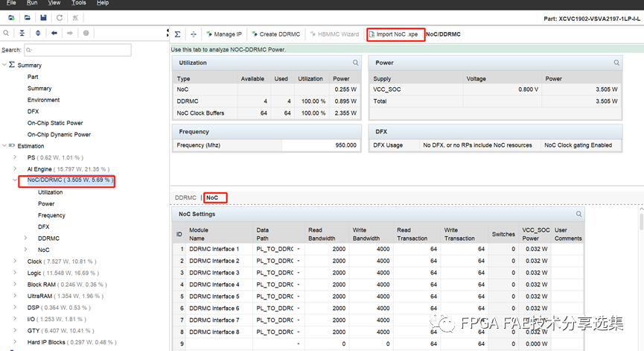Click the Manage IP button
The image size is (644, 351).
pyautogui.click(x=224, y=34)
